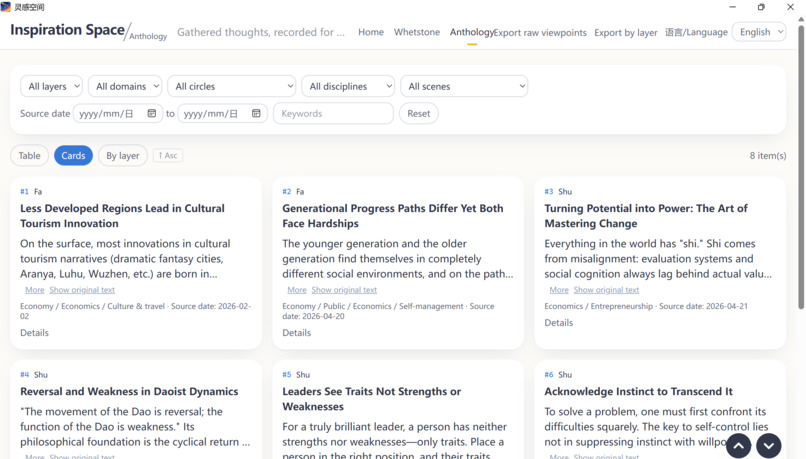Click title 'Reversal and Weakness in Daoist Dynamics'
Viewport: 806px width, 459px height.
[129, 392]
